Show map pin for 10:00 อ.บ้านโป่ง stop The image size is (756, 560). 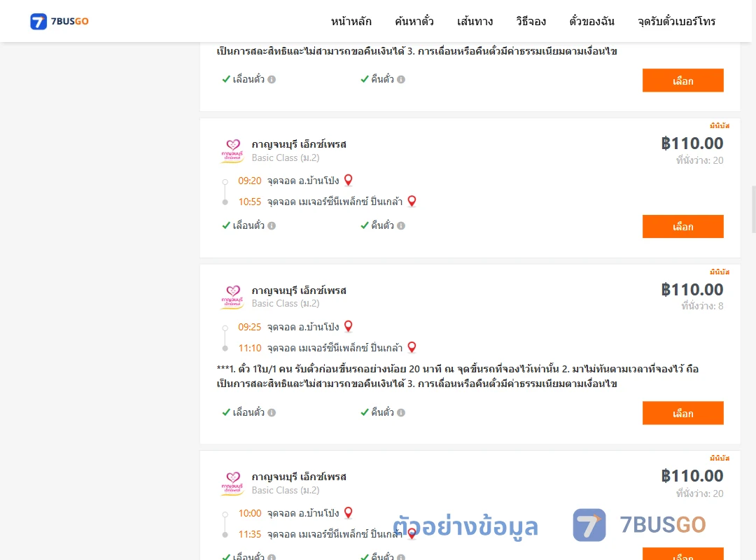(x=348, y=512)
